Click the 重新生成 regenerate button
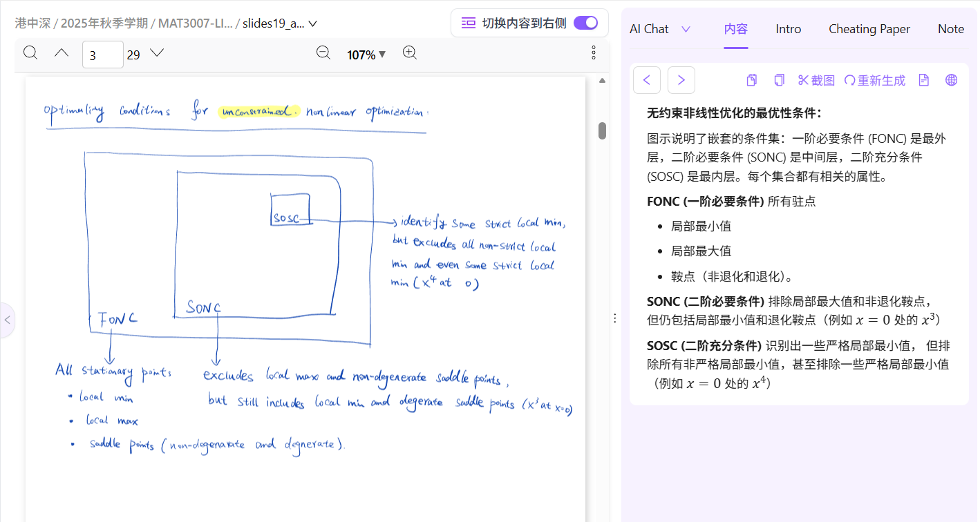This screenshot has width=980, height=522. pos(874,80)
